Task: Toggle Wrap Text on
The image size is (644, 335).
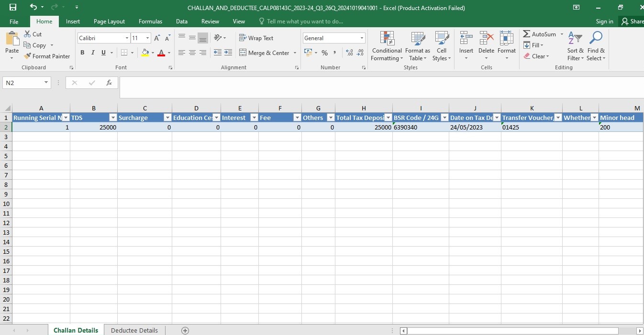Action: [x=256, y=38]
